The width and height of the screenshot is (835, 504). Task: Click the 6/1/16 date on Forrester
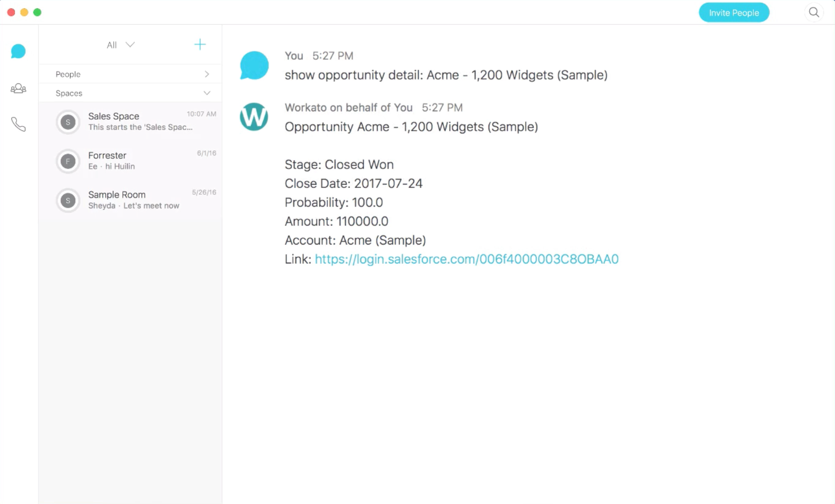tap(206, 153)
